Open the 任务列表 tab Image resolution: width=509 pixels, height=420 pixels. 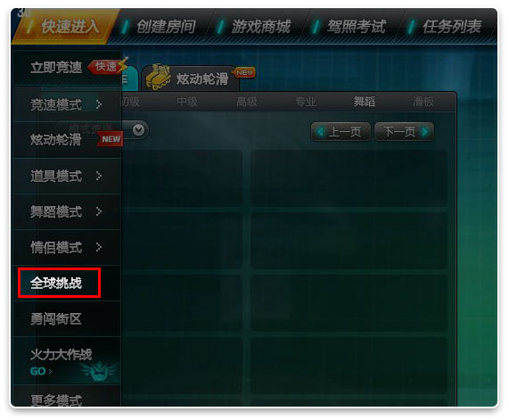(452, 27)
